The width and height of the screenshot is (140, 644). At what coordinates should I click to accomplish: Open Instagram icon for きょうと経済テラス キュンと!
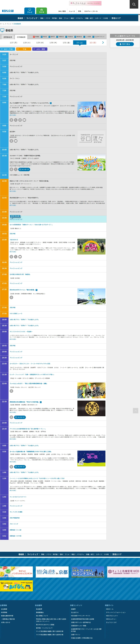click(x=20, y=120)
